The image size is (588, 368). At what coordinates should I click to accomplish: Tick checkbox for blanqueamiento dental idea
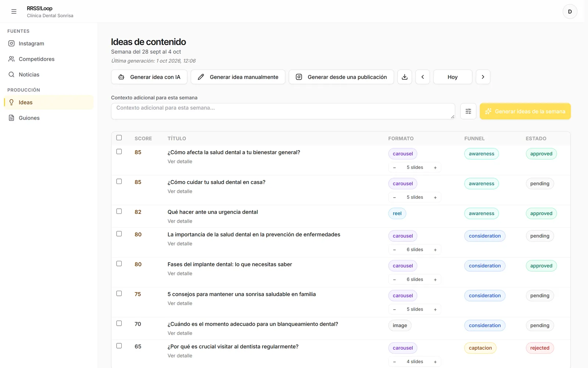click(119, 323)
